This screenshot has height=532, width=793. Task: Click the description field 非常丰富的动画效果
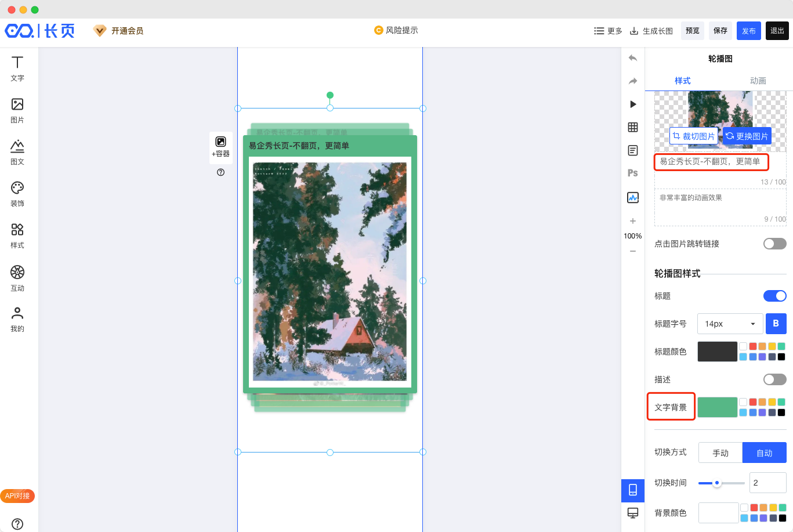[x=720, y=207]
